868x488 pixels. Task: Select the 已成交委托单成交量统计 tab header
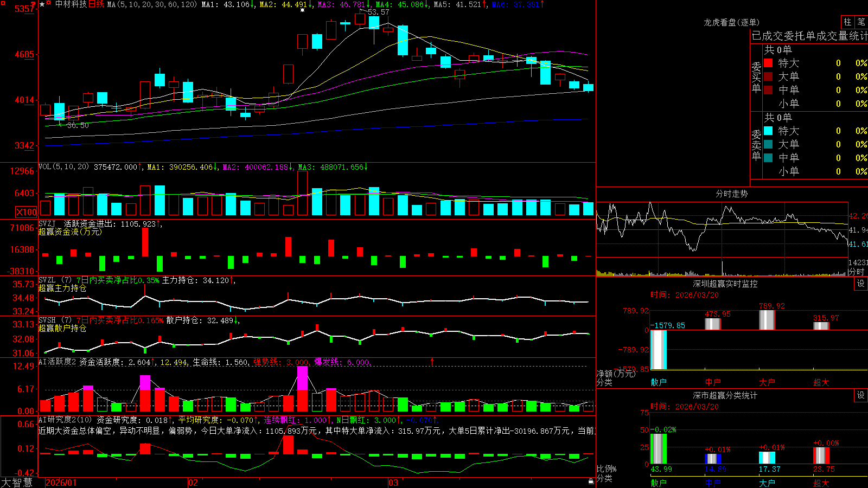coord(809,36)
